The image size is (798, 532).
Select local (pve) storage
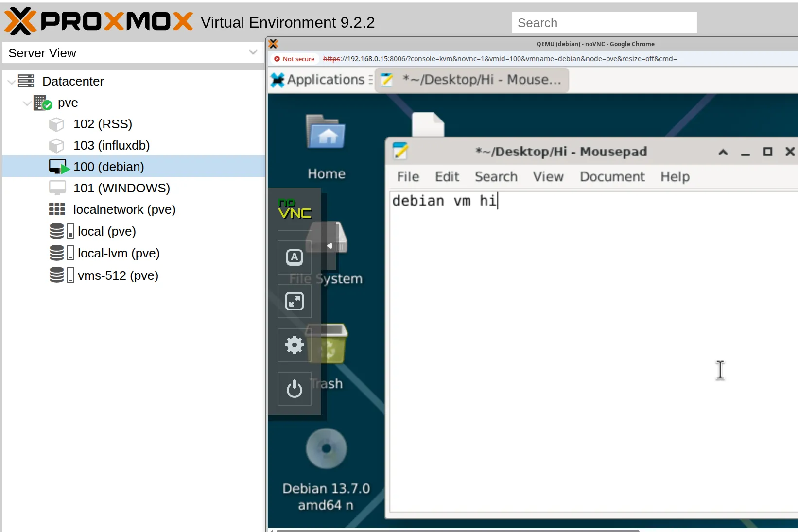106,231
